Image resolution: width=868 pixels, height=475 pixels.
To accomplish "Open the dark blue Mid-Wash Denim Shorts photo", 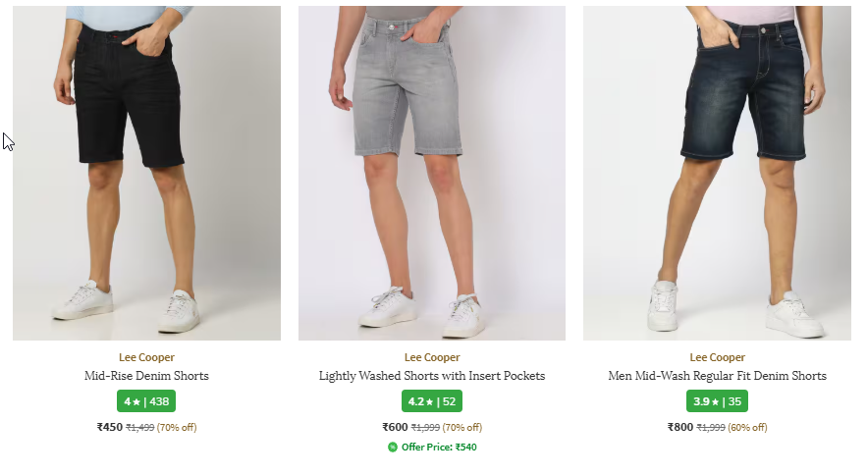I will (717, 174).
